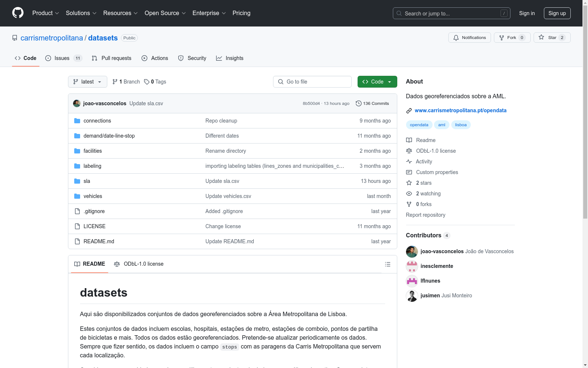Screen dimensions: 588x368
Task: Open the latest branch selector dropdown
Action: pos(87,82)
